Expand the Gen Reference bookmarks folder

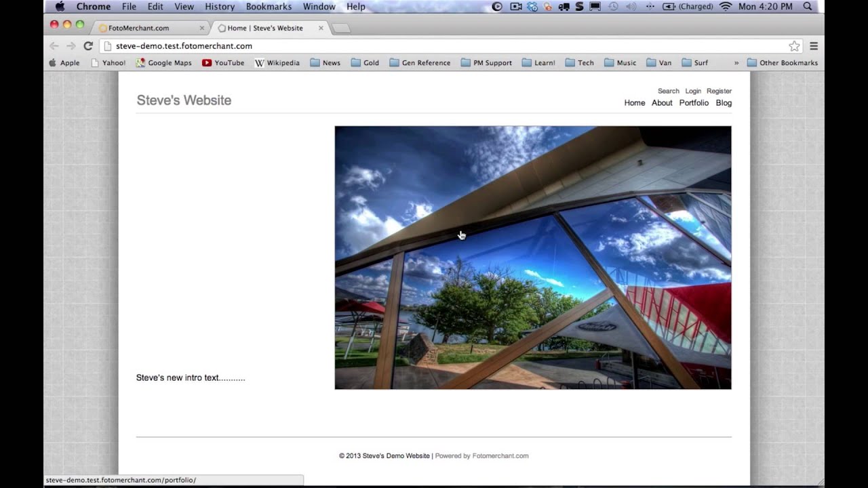click(x=420, y=62)
